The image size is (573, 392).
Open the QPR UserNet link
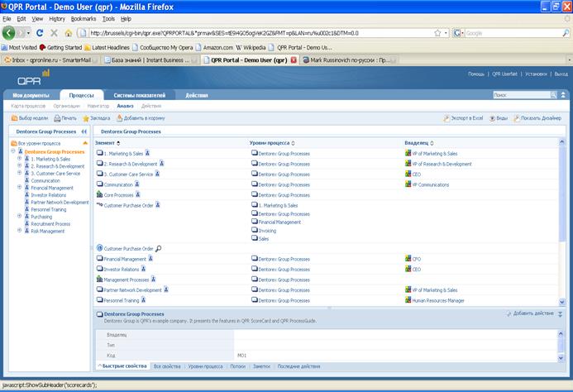pyautogui.click(x=504, y=74)
